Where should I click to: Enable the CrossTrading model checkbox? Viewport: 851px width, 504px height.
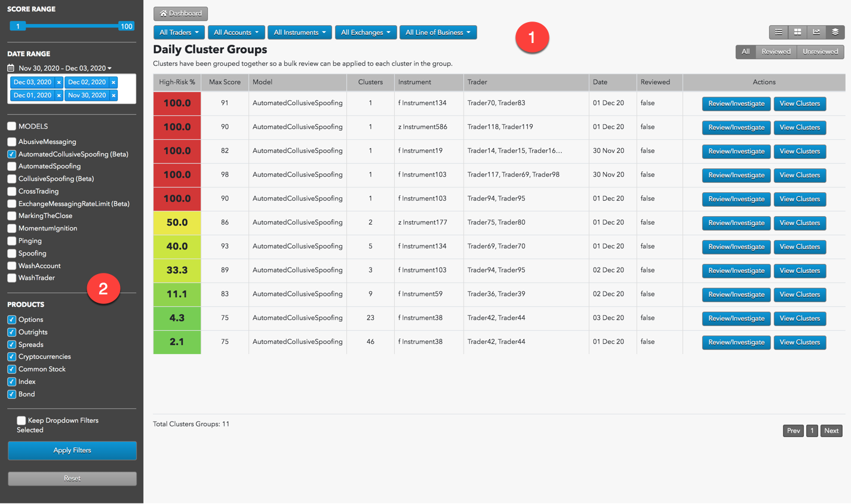pyautogui.click(x=11, y=191)
